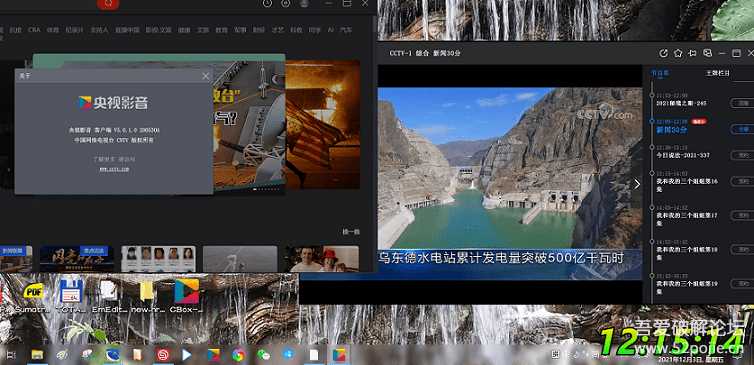Switch to the 主牌栏目 tab

click(717, 73)
